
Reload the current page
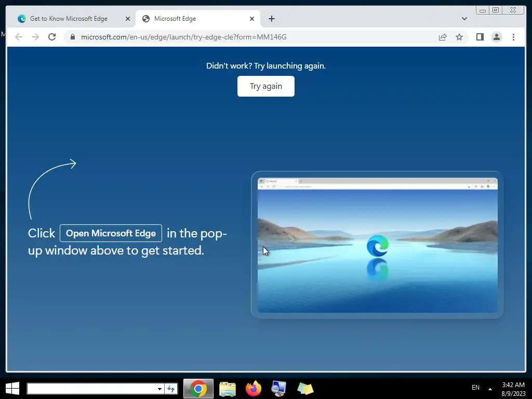[x=52, y=37]
